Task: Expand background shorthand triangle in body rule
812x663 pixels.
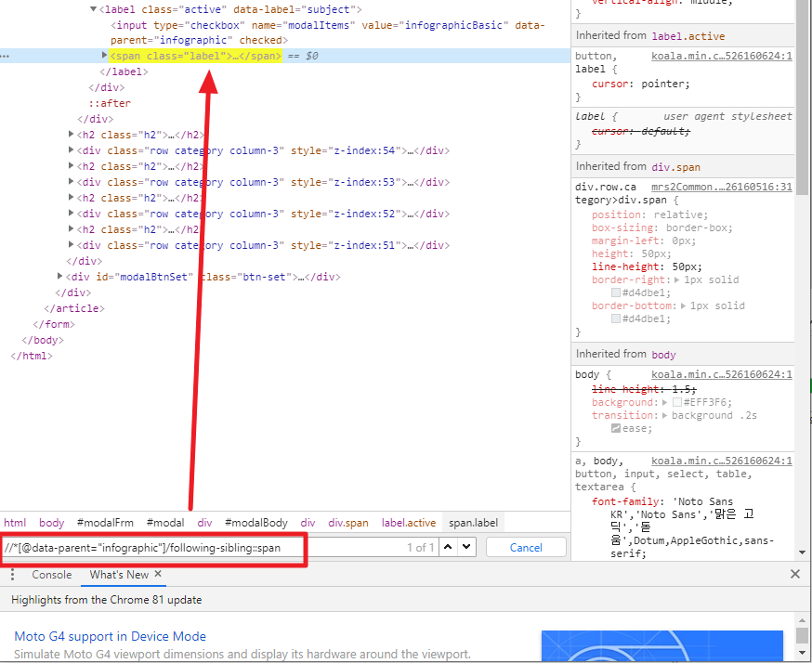Action: pos(665,402)
